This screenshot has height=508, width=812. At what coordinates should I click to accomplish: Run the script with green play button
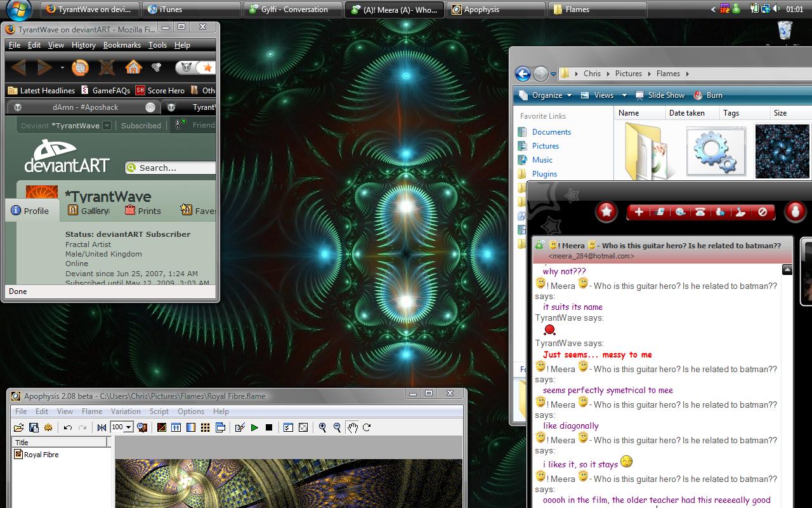(x=254, y=428)
